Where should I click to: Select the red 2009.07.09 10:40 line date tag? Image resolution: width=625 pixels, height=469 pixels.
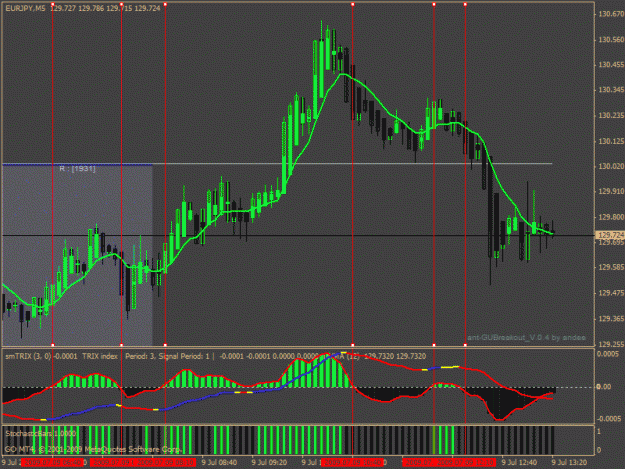coord(353,463)
